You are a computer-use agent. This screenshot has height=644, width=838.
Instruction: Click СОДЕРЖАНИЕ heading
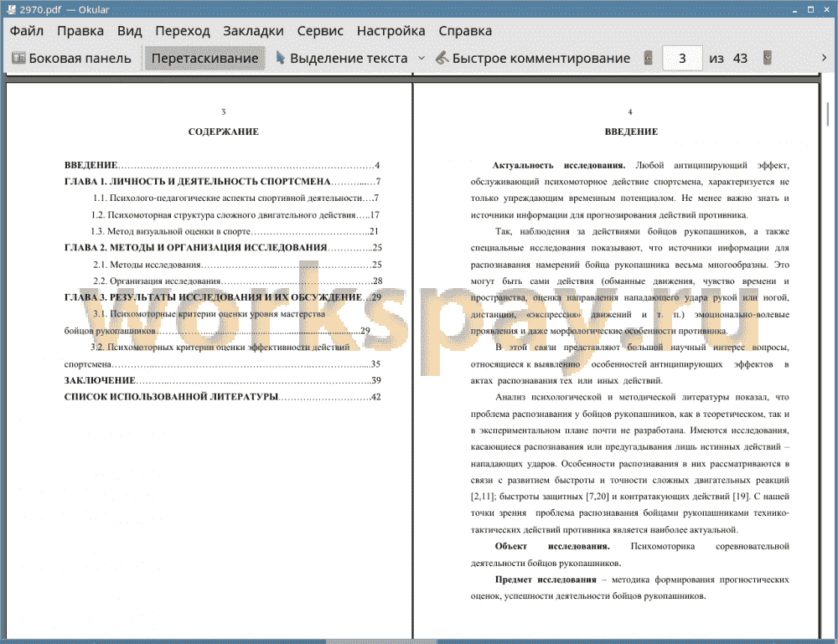click(224, 131)
